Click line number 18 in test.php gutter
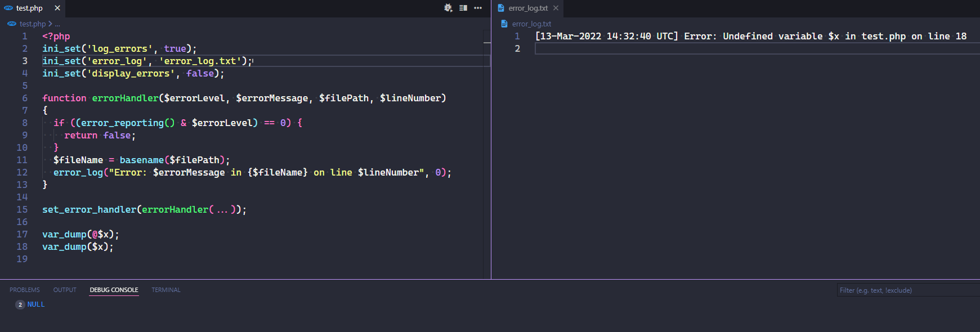The width and height of the screenshot is (980, 332). 22,246
